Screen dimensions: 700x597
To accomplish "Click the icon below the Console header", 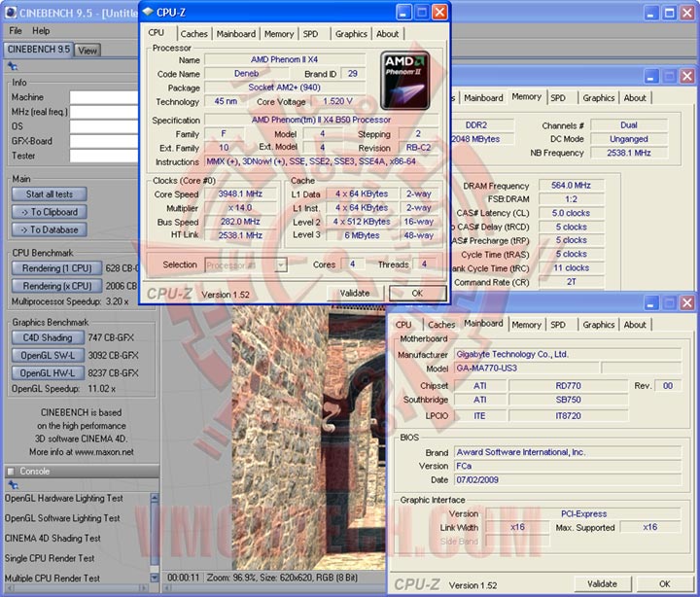I will coord(13,484).
